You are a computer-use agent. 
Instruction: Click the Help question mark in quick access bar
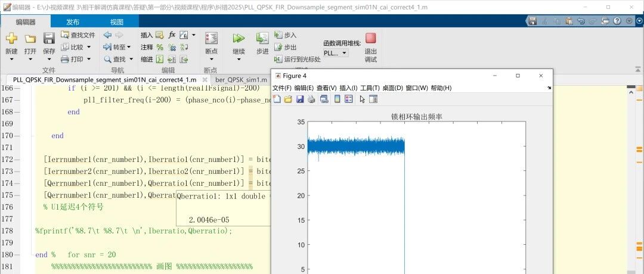coord(617,21)
